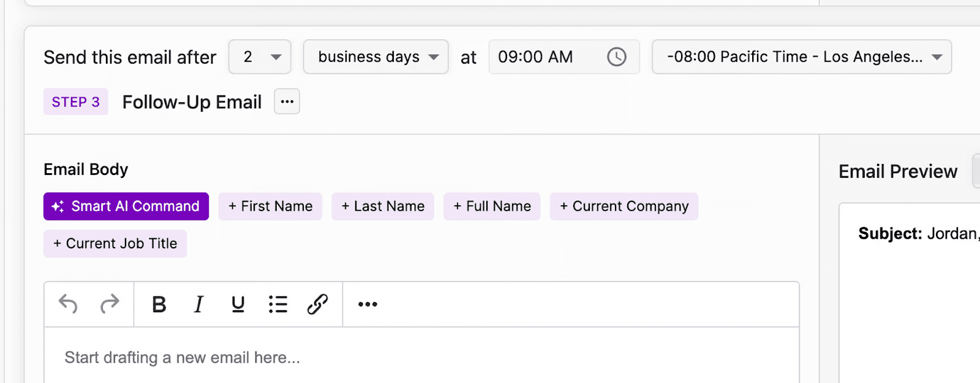Image resolution: width=980 pixels, height=383 pixels.
Task: Insert the Current Job Title variable
Action: click(x=115, y=244)
